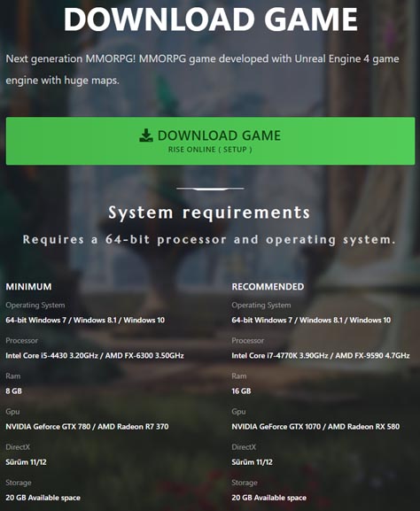Screen dimensions: 420x511
Task: Click the recommended DirectX Sürüm 11/12 value
Action: click(x=252, y=462)
